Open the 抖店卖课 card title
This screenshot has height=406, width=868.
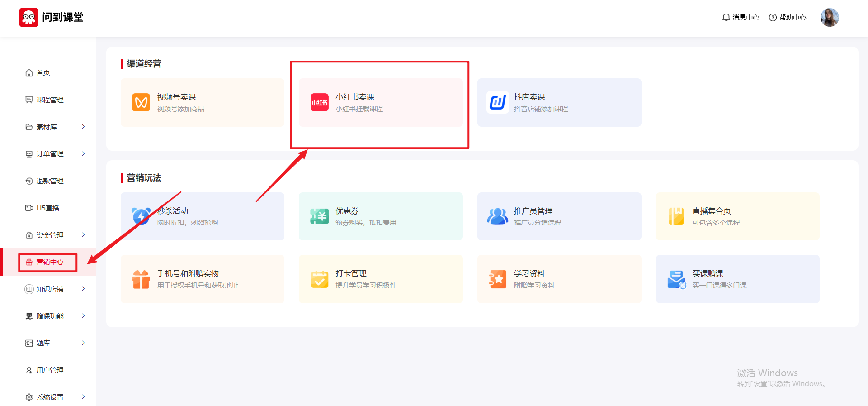(x=529, y=97)
